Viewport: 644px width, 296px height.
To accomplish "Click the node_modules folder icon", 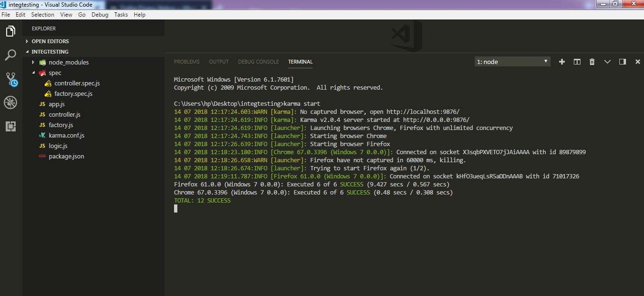I will (x=43, y=62).
